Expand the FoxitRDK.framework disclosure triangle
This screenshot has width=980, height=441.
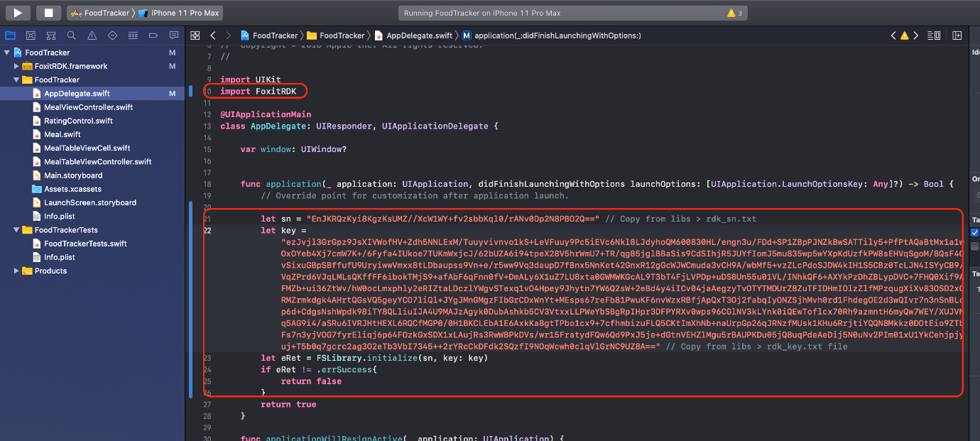(17, 66)
